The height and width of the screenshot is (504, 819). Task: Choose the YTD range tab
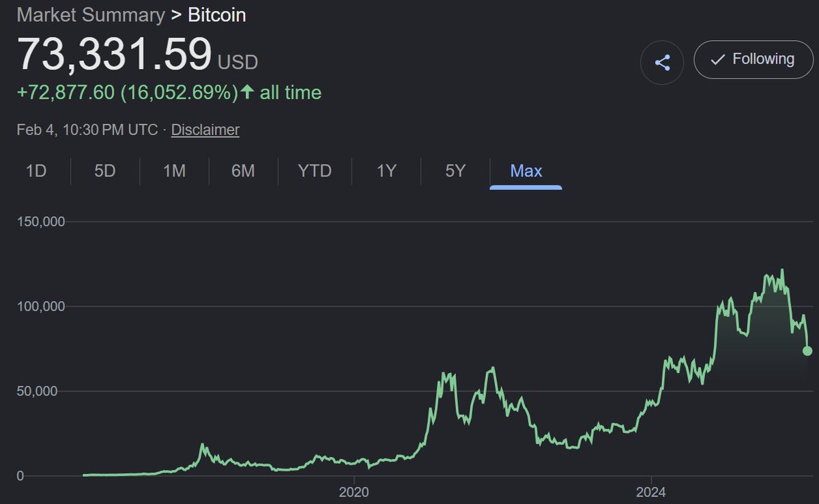315,171
